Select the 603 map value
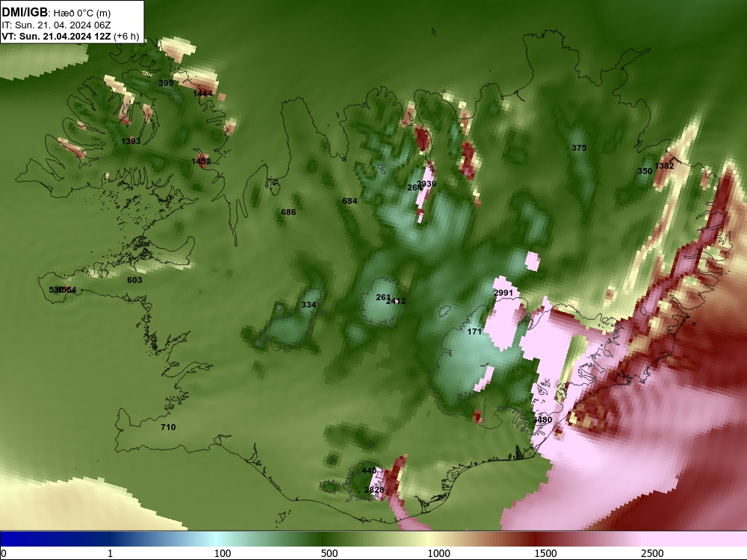This screenshot has height=560, width=747. point(134,280)
